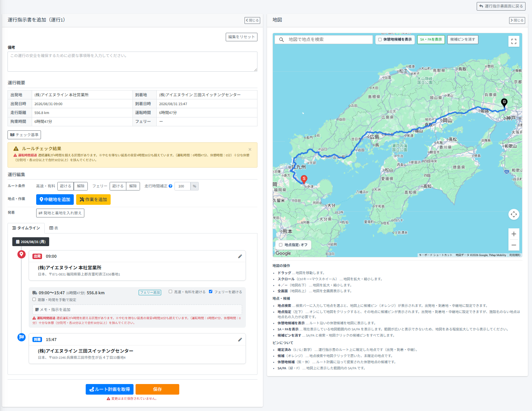Image resolution: width=532 pixels, height=411 pixels.
Task: Click 避ける for フェリー route condition
Action: pyautogui.click(x=118, y=186)
